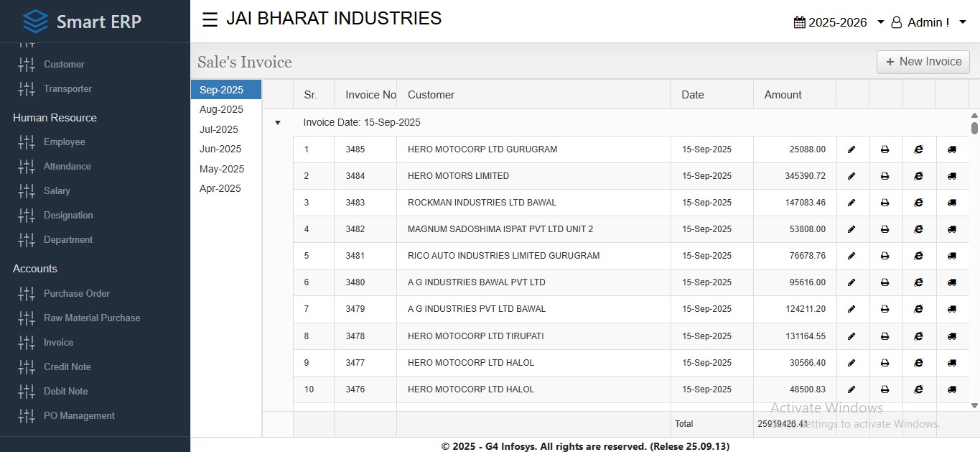This screenshot has width=980, height=452.
Task: Click the printer icon for invoice 3480
Action: click(x=885, y=282)
